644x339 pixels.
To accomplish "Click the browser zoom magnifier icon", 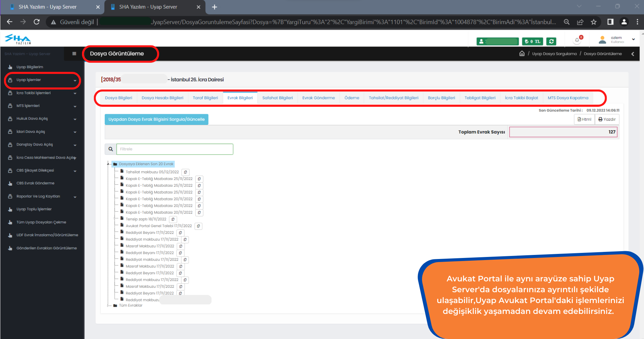I will tap(566, 22).
